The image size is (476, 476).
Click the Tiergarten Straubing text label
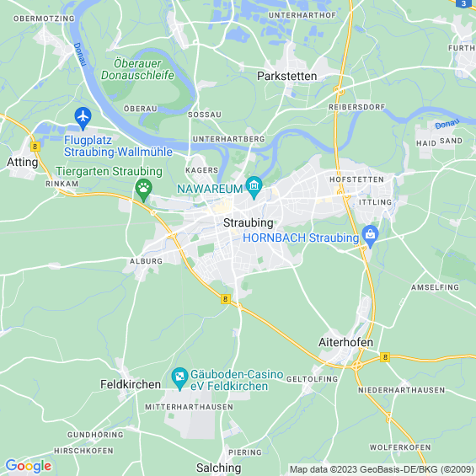tap(109, 172)
